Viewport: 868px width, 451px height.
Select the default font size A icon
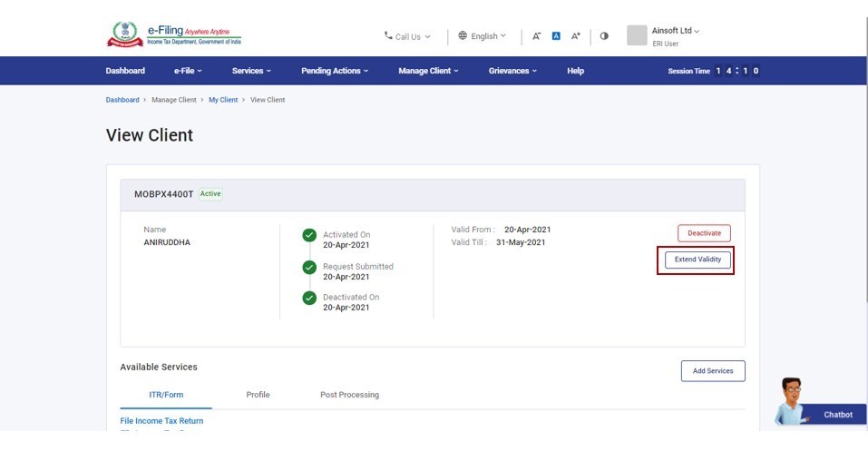tap(557, 36)
